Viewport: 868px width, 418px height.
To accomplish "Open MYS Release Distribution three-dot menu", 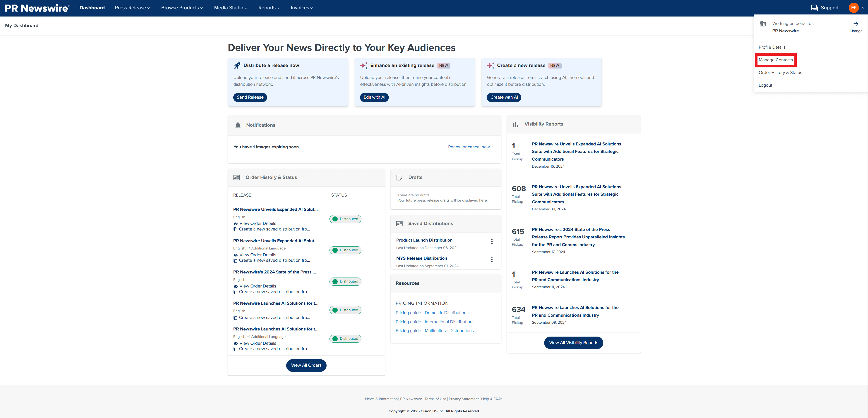I will 492,260.
